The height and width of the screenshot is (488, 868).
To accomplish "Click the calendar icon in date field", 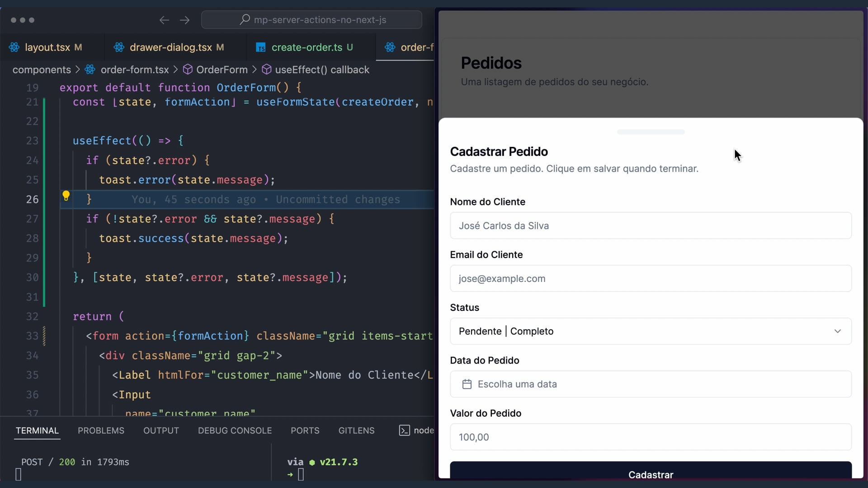I will pyautogui.click(x=467, y=384).
